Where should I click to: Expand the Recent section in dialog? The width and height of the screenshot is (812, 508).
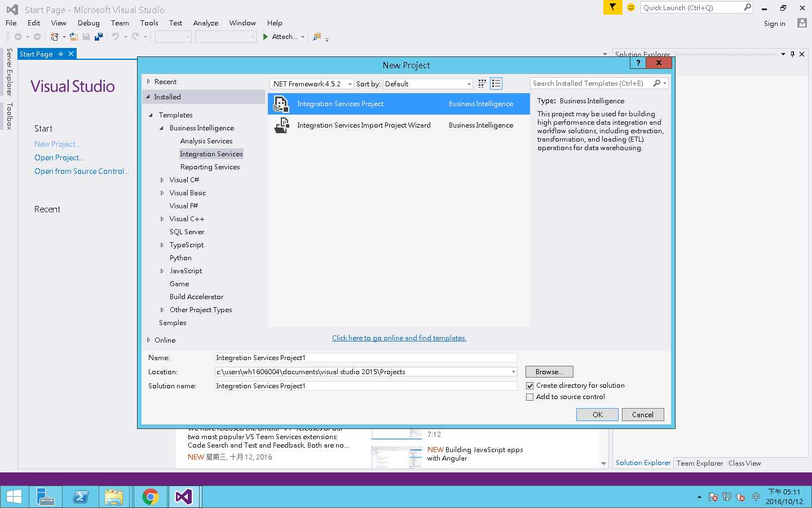(148, 81)
